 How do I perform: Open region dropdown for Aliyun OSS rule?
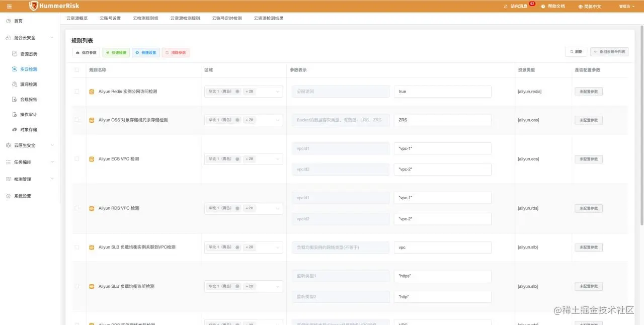pyautogui.click(x=244, y=120)
